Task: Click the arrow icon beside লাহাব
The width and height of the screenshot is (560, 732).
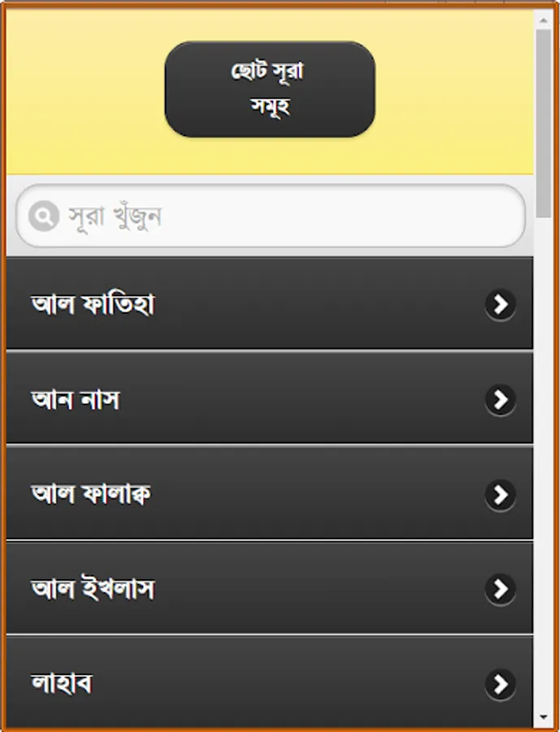Action: [501, 684]
